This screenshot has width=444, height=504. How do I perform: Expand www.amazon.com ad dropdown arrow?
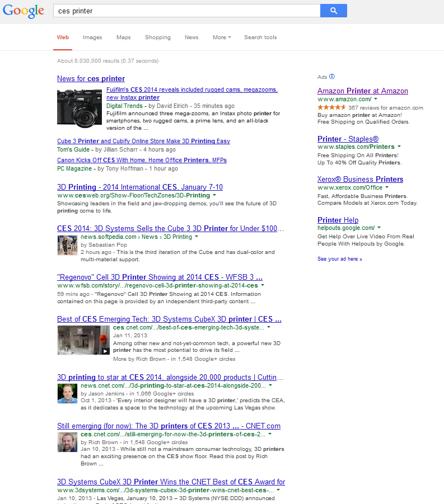pyautogui.click(x=376, y=99)
